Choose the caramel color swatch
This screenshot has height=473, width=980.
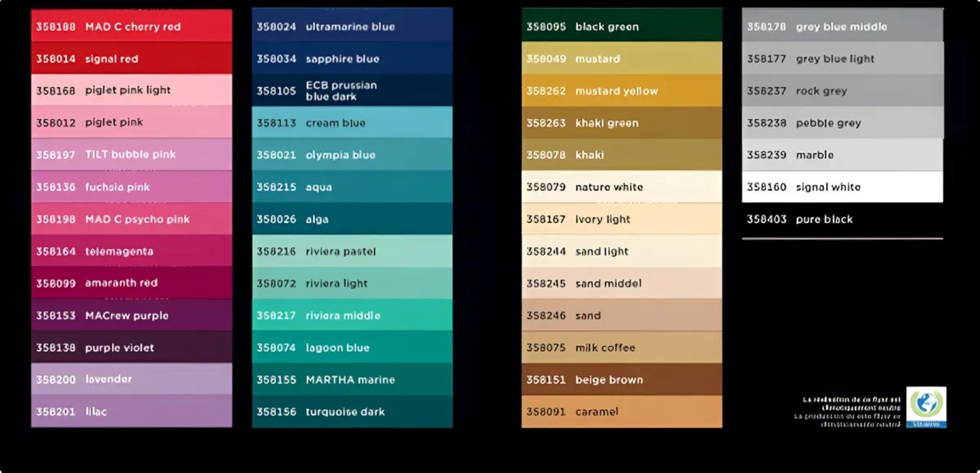621,412
